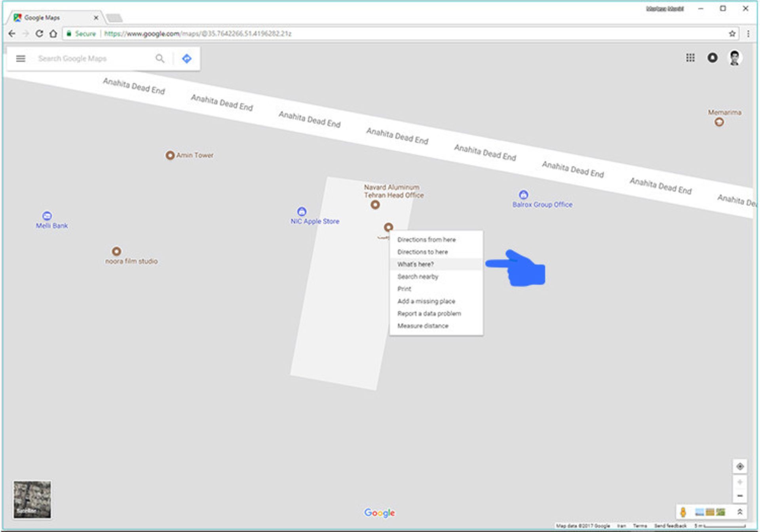
Task: Click the noora film studio marker
Action: click(x=116, y=251)
